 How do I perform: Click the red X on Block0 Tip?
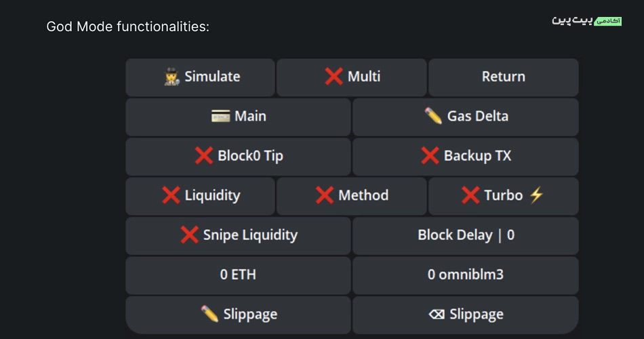[x=204, y=156]
